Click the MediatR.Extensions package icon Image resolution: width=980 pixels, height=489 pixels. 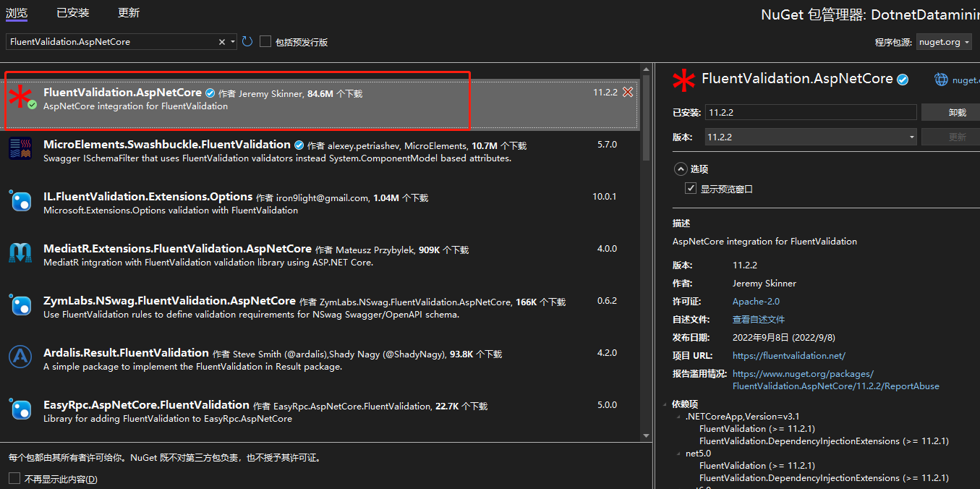pyautogui.click(x=20, y=252)
